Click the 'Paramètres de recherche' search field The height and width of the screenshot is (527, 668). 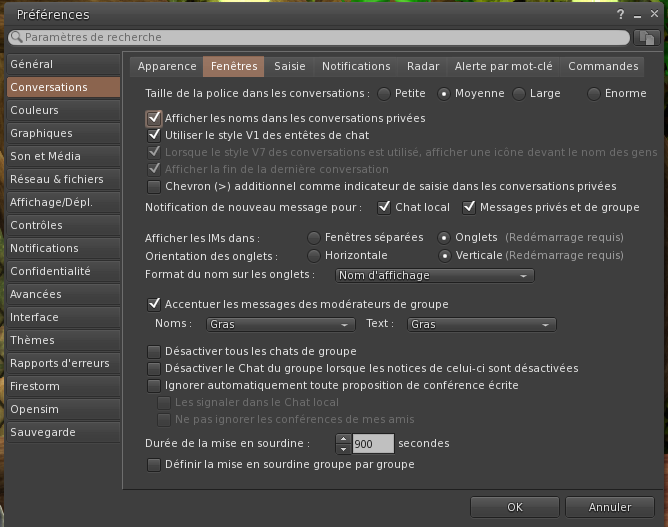pyautogui.click(x=320, y=37)
